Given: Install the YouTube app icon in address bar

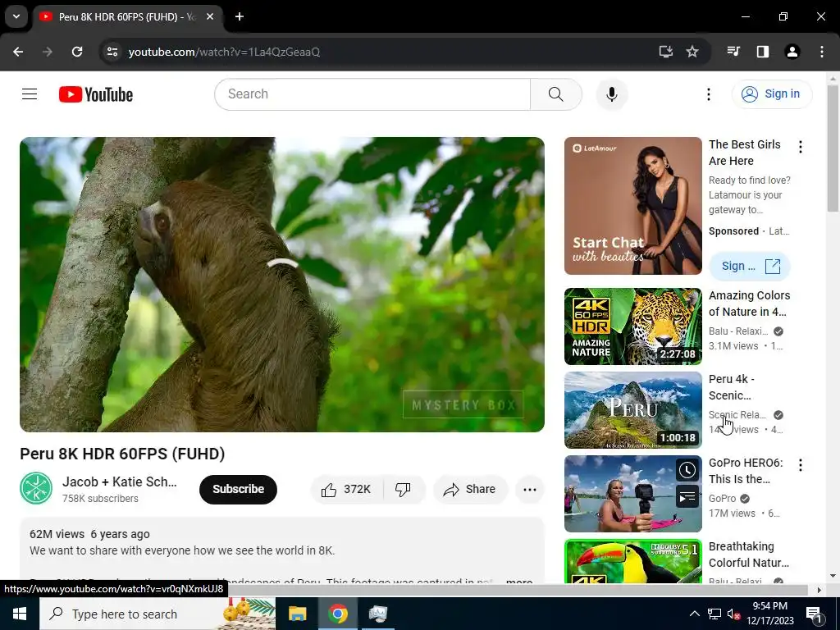Looking at the screenshot, I should point(666,52).
